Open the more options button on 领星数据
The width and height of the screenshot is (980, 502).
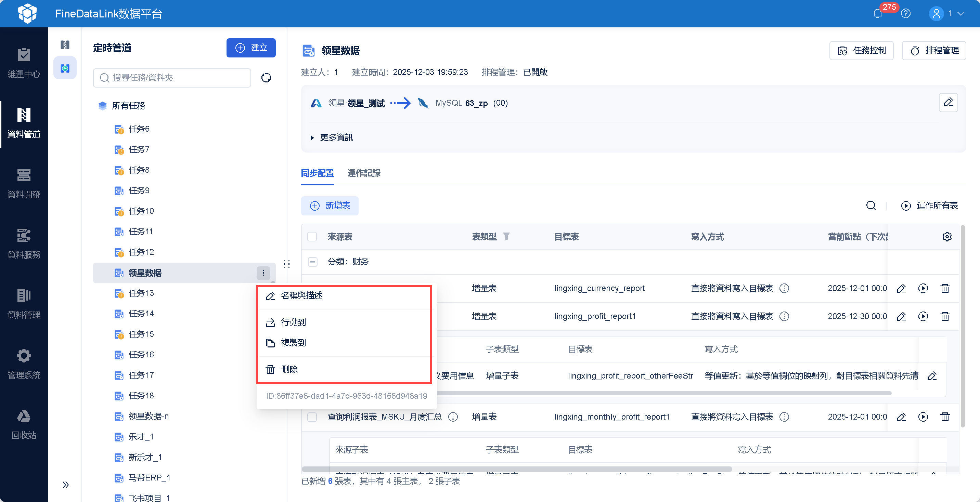(263, 273)
